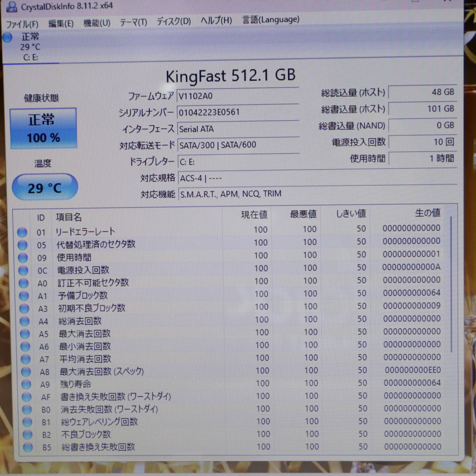Click status orb for 05 代替処理済のセクタ数
This screenshot has width=476, height=476.
point(23,245)
